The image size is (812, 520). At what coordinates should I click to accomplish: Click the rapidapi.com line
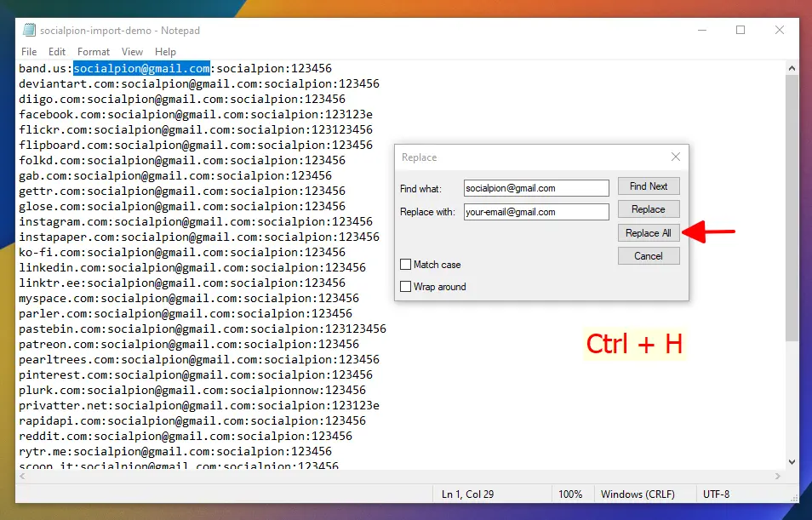point(192,421)
